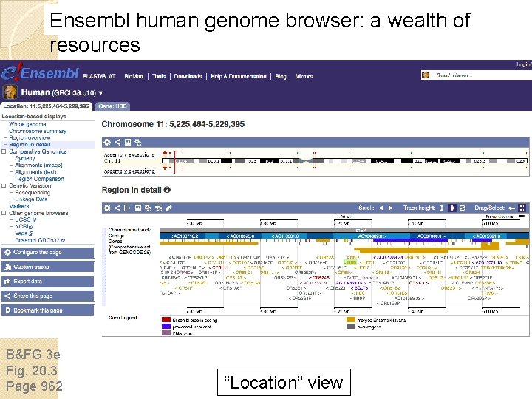This screenshot has height=399, width=532.
Task: Open Alignments (image) link
Action: [38, 166]
